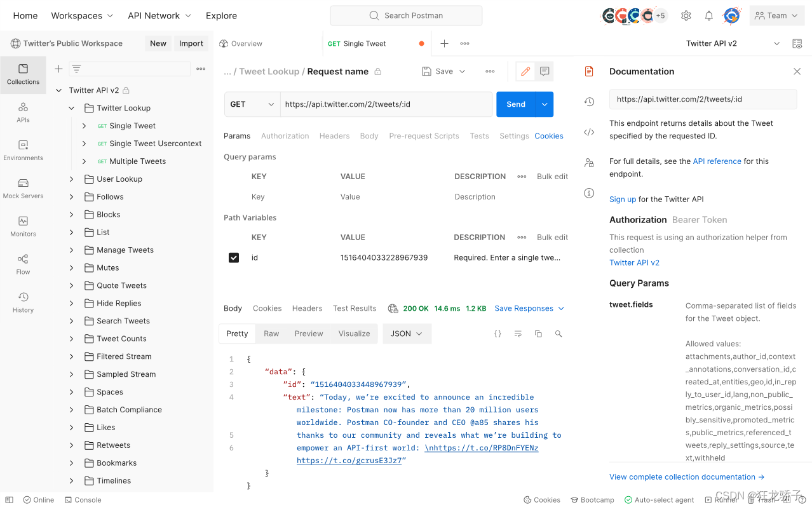This screenshot has width=812, height=507.
Task: Open the Twitter API v2 environment dropdown
Action: pos(733,43)
